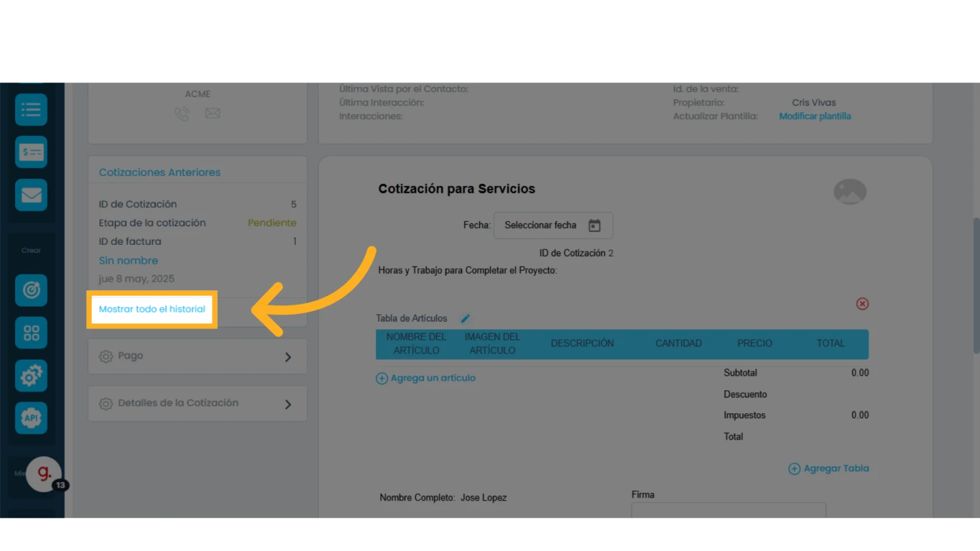Image resolution: width=980 pixels, height=551 pixels.
Task: Click the g. avatar with badge 13
Action: tap(44, 474)
